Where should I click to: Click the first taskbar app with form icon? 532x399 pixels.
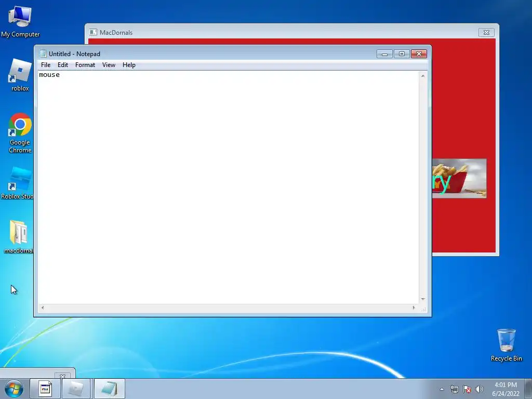coord(45,389)
